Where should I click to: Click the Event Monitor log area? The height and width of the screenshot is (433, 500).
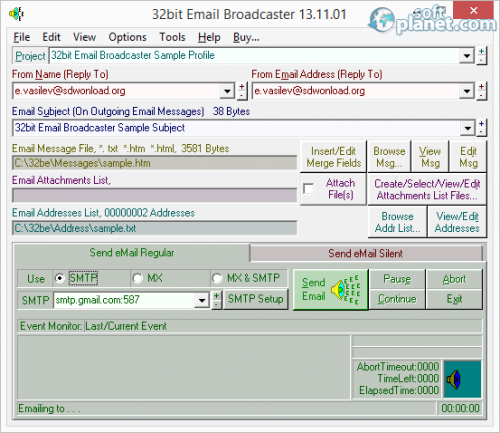coord(184,367)
